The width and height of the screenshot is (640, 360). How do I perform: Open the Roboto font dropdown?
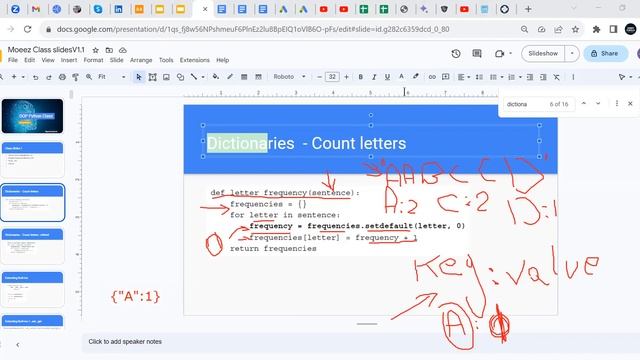(289, 77)
